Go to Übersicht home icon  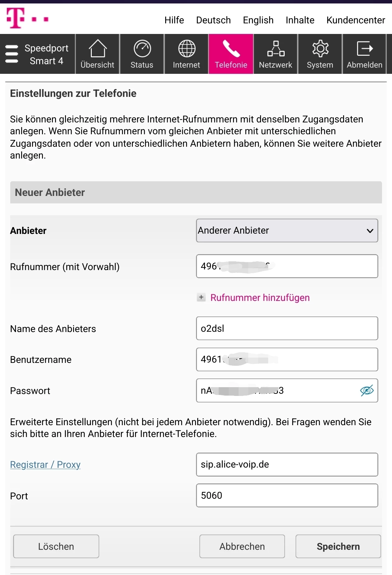[98, 49]
